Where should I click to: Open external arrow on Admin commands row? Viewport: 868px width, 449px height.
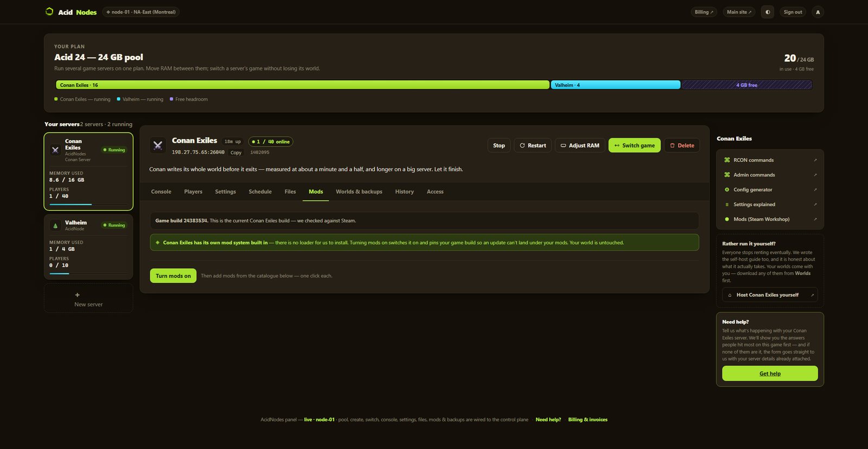click(815, 175)
